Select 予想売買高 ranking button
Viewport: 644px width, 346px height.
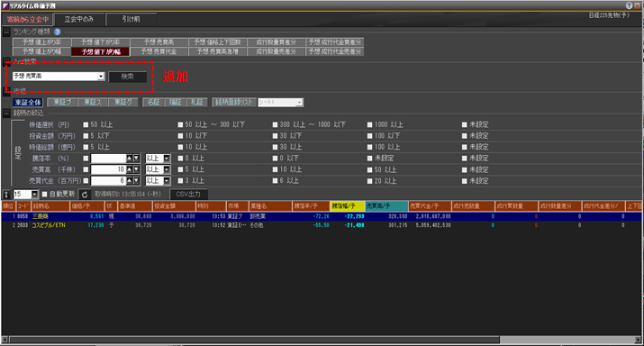point(159,42)
